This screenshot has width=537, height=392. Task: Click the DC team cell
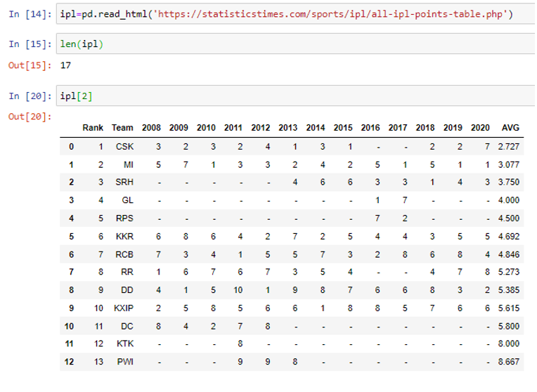pyautogui.click(x=127, y=326)
